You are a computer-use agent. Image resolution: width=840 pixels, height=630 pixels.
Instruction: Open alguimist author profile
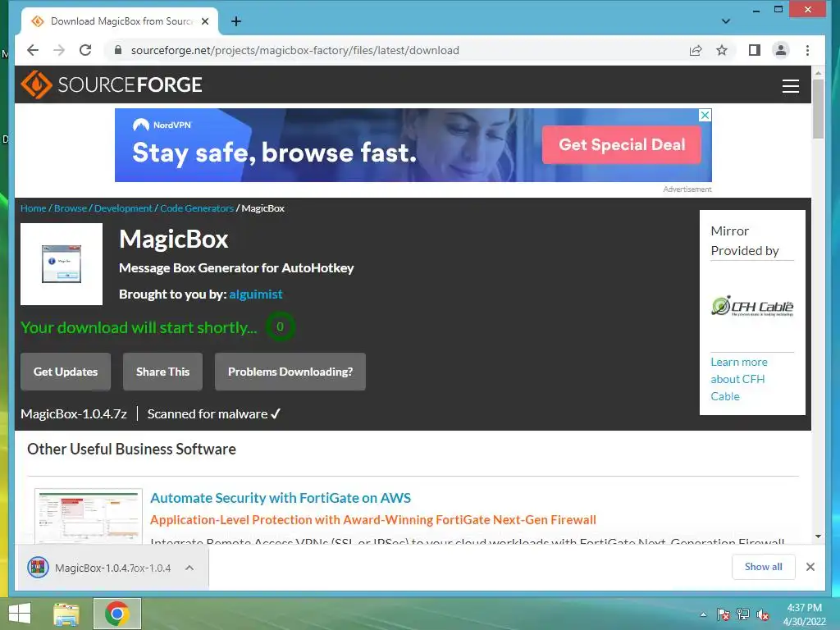(x=256, y=294)
